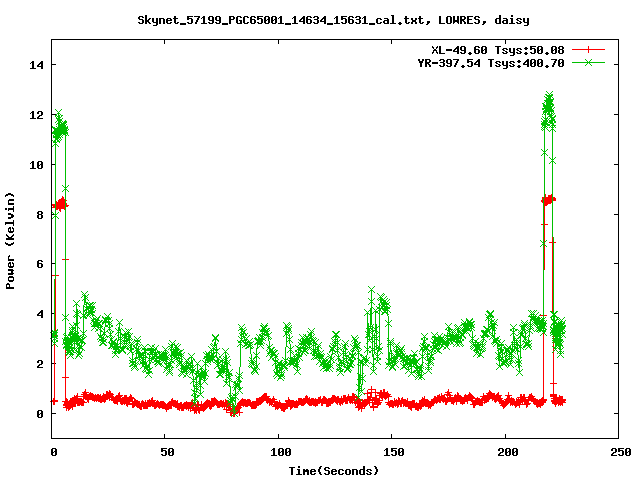Select legend entry YR-397.54 Tsys:400.70
This screenshot has width=640, height=480.
(491, 63)
